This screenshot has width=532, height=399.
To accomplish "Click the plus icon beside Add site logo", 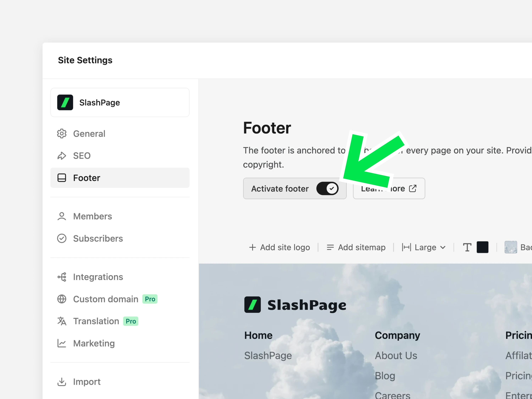I will pos(253,247).
